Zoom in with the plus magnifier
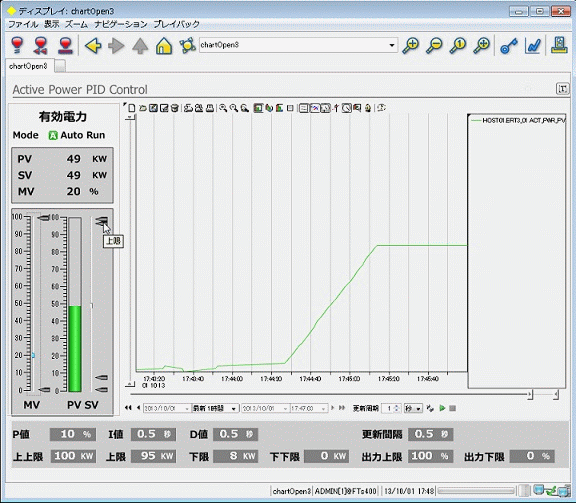The height and width of the screenshot is (503, 576). tap(410, 46)
